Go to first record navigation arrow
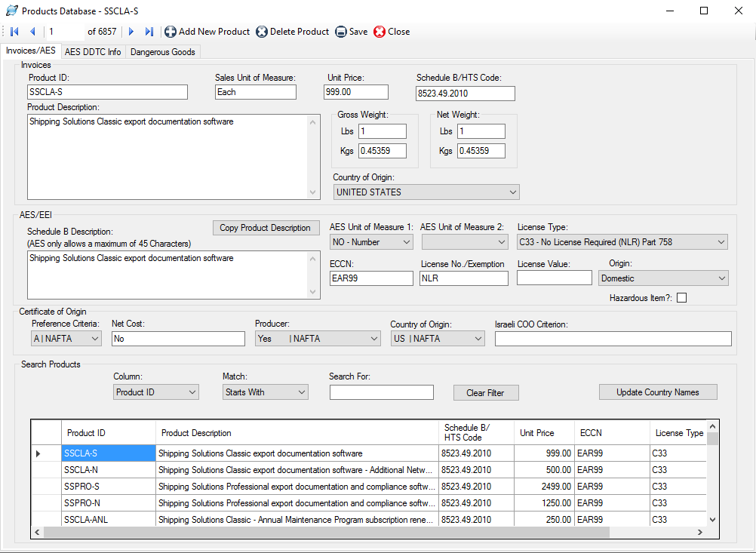 pos(14,32)
